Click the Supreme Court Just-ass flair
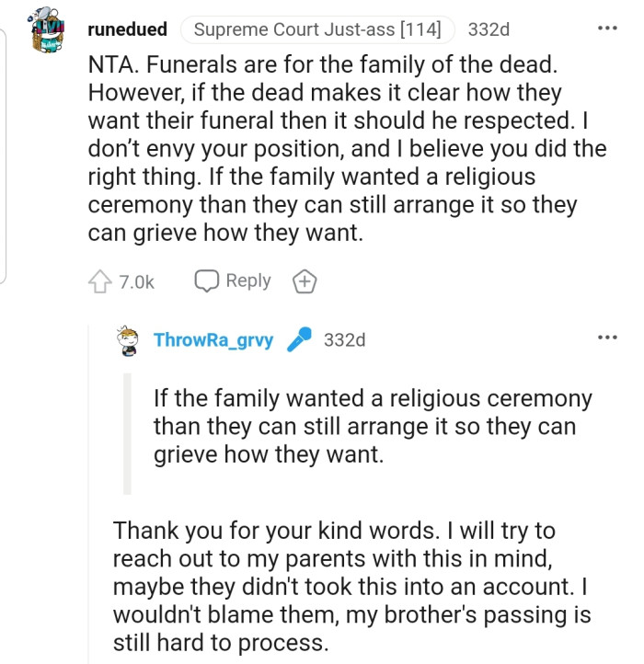 coord(317,29)
